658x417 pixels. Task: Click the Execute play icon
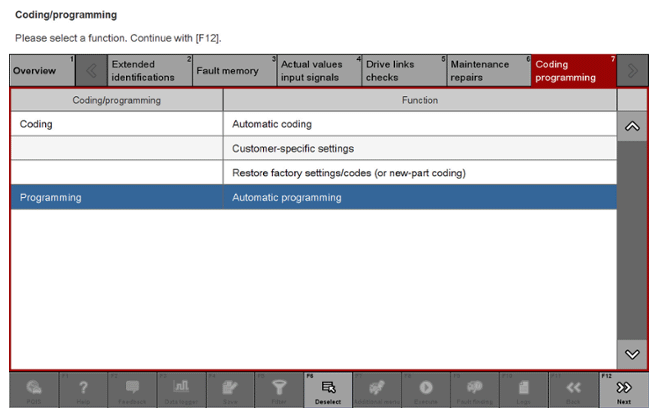[x=427, y=390]
